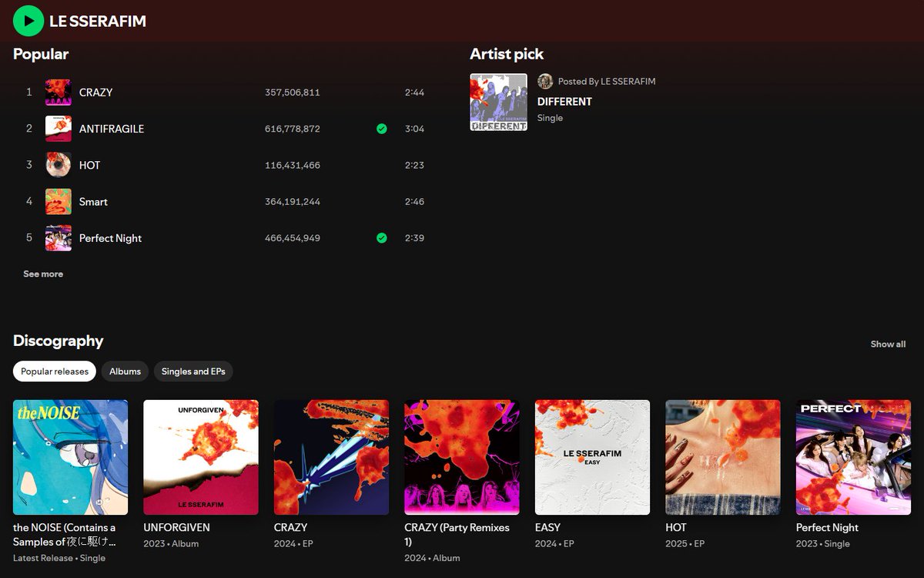The image size is (924, 578).
Task: Show all discography releases
Action: click(x=888, y=344)
